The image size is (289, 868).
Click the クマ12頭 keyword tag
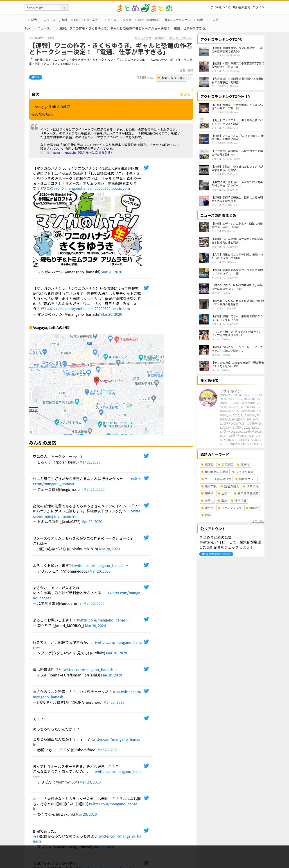[x=251, y=486]
